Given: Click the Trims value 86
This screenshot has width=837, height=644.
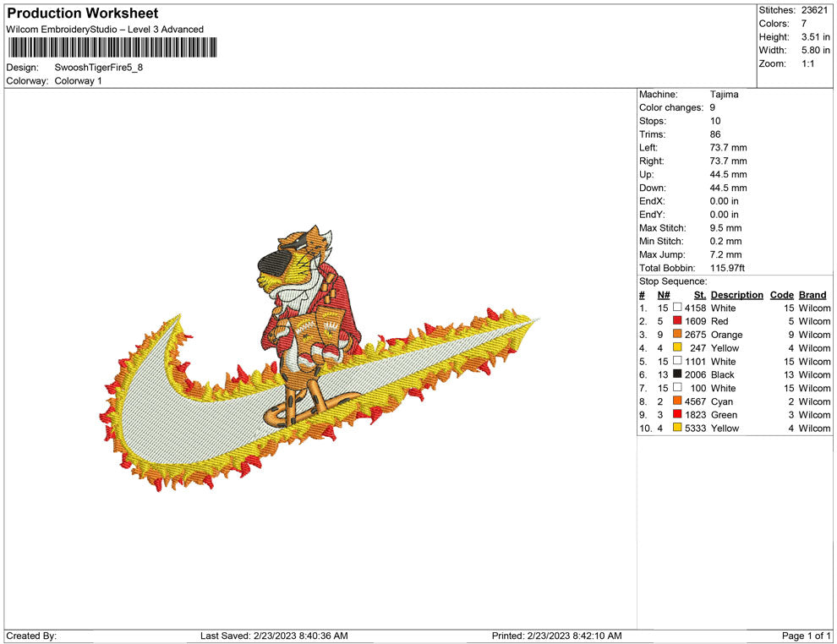Looking at the screenshot, I should point(715,134).
